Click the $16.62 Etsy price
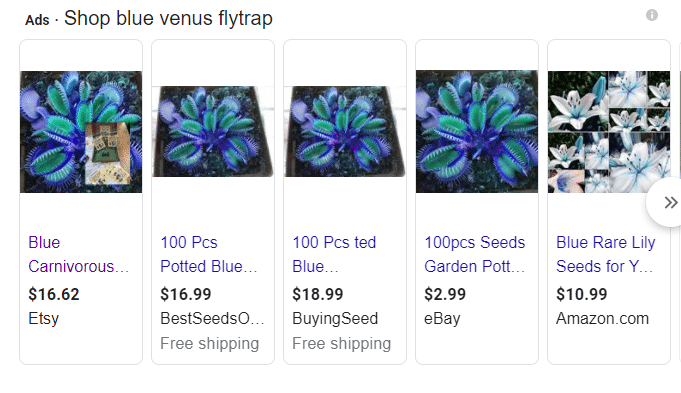The image size is (681, 393). (54, 294)
